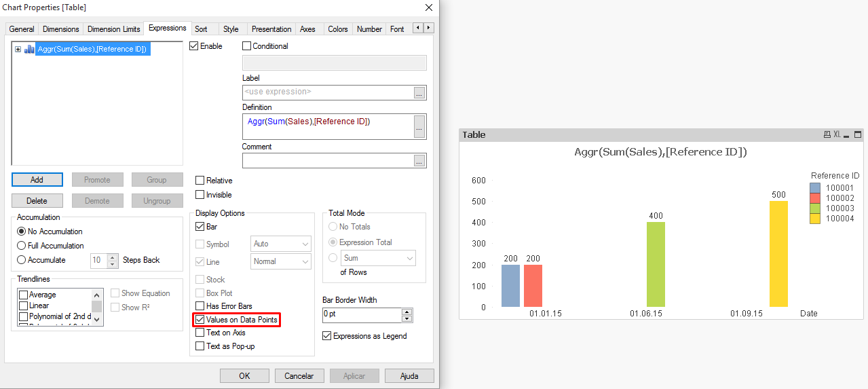The image size is (868, 389).
Task: Increase the Bar Border Width stepper
Action: click(x=407, y=312)
